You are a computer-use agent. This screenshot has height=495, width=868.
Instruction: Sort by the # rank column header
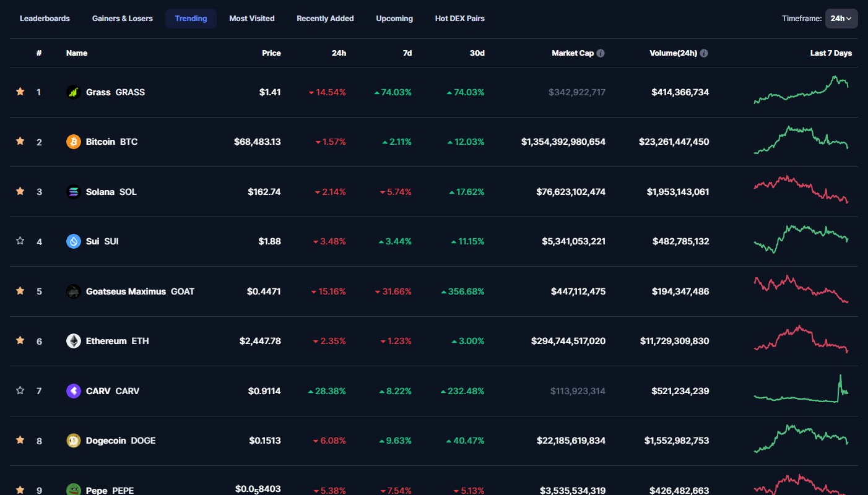pyautogui.click(x=39, y=53)
